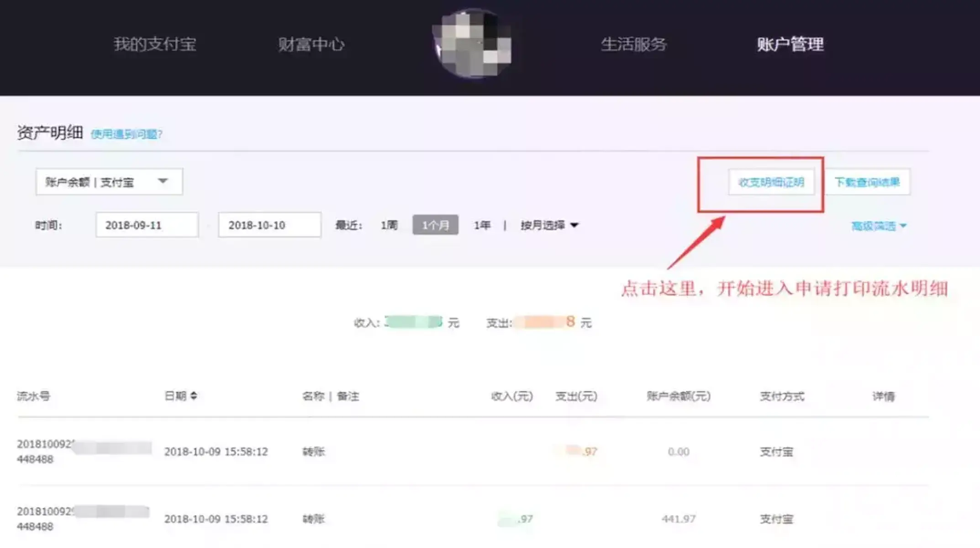Select the 1周 time range option
The image size is (980, 548).
point(389,225)
